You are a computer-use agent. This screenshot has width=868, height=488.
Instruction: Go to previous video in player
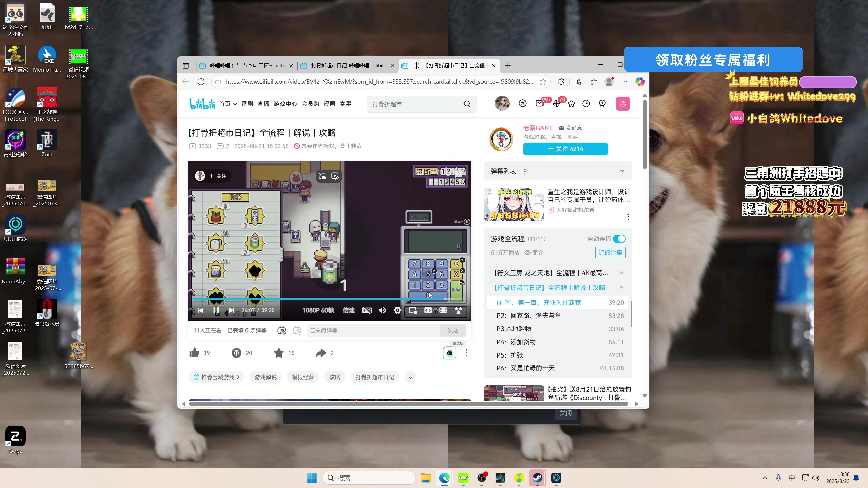point(201,310)
